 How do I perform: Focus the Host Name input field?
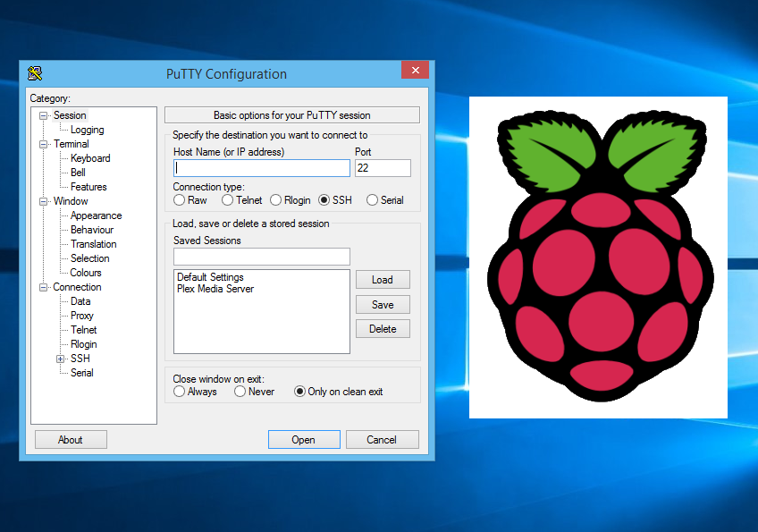[262, 168]
